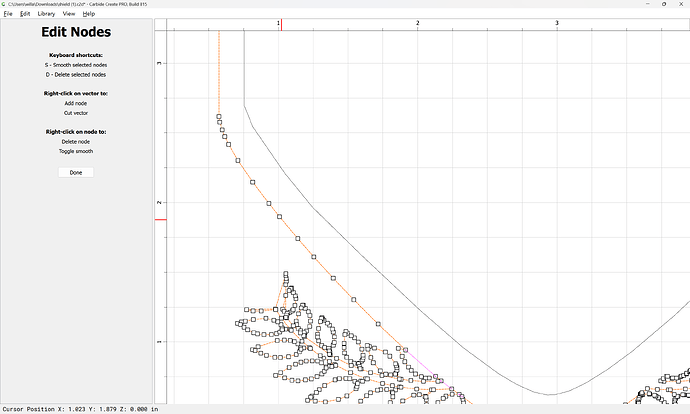Click the Edit Nodes heading
This screenshot has height=414, width=690.
pyautogui.click(x=76, y=32)
